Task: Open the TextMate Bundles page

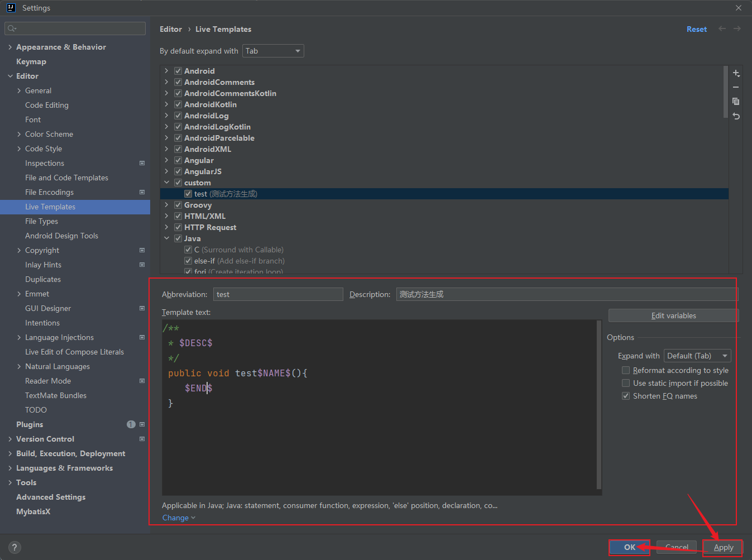Action: point(56,395)
